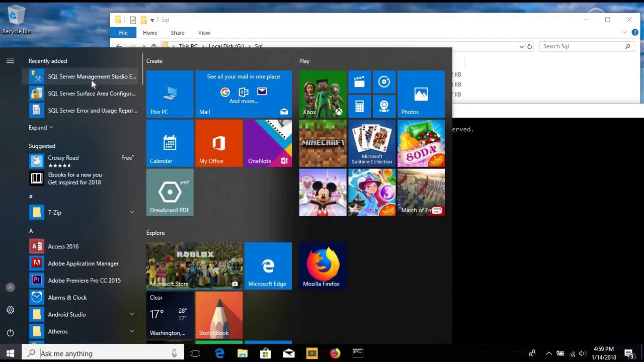
Task: Show hidden system tray icons
Action: pos(549,353)
